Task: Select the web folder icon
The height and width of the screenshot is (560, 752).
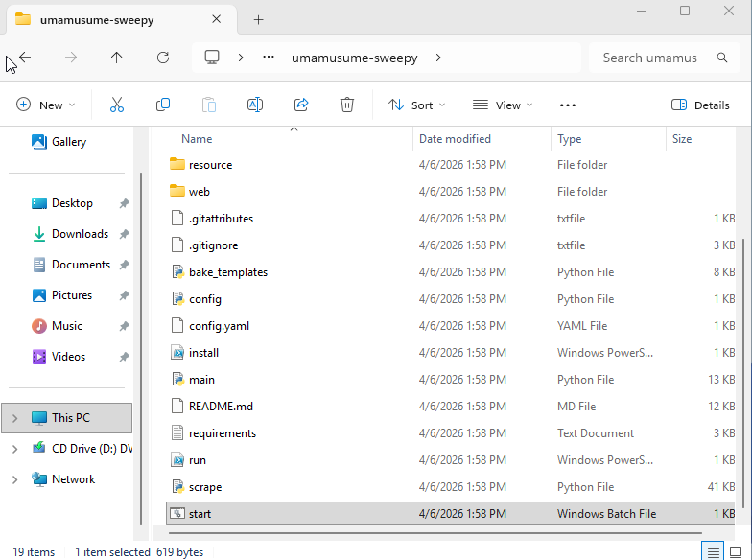Action: (176, 192)
